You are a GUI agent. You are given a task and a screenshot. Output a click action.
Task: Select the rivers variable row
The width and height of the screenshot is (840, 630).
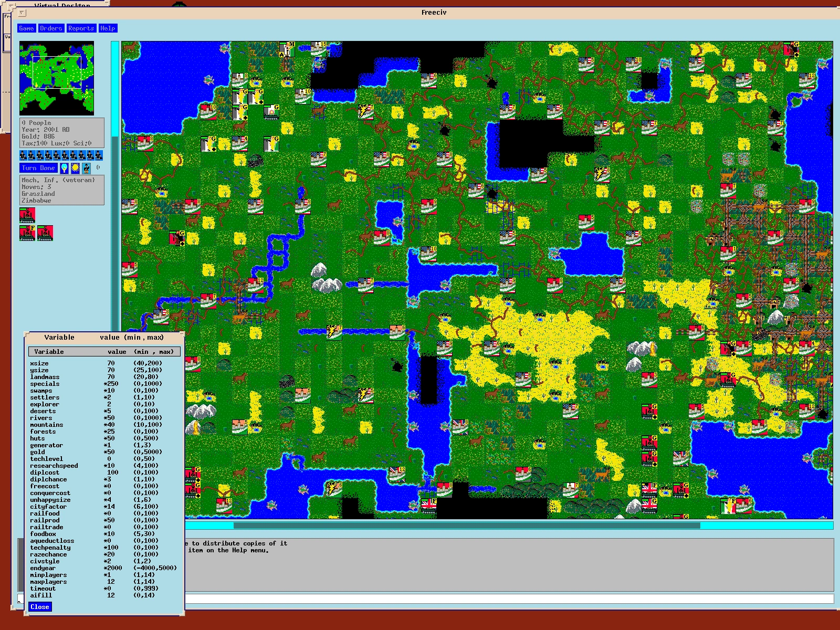104,418
